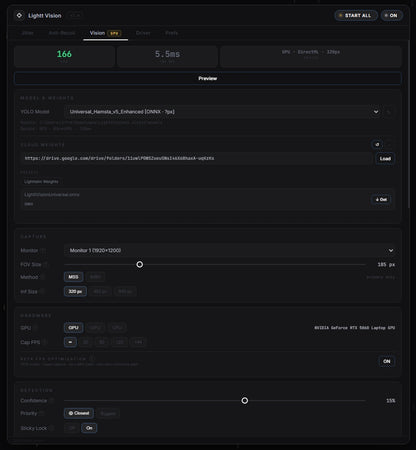Click the FOV Size slider handle
This screenshot has height=450, width=416.
140,264
